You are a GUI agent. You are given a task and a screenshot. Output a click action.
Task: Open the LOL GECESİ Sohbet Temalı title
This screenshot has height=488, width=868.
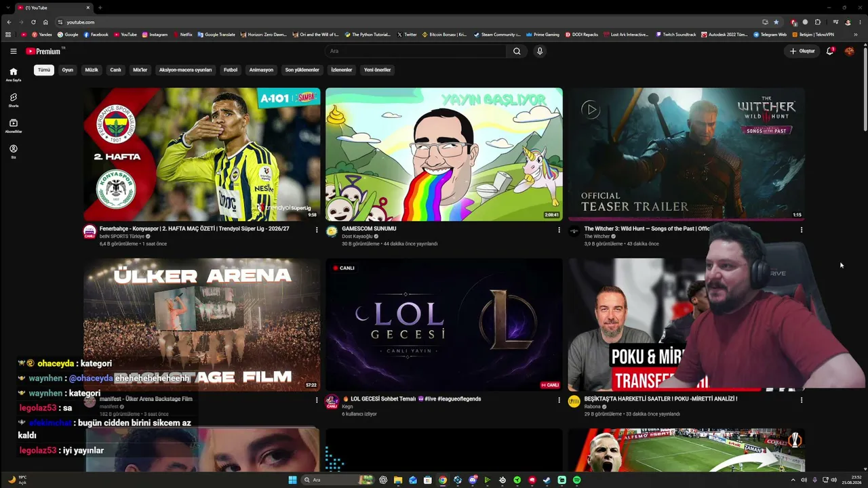click(x=412, y=399)
